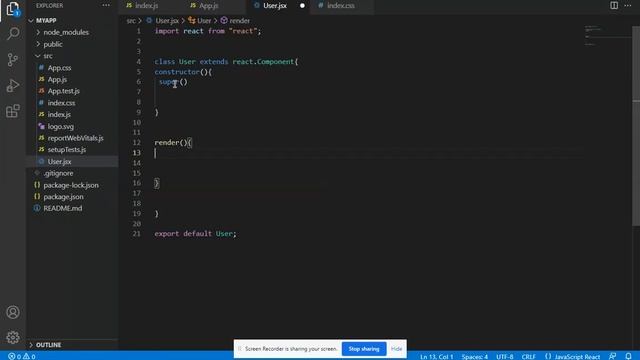
Task: Open the Manage gear icon
Action: [x=13, y=337]
